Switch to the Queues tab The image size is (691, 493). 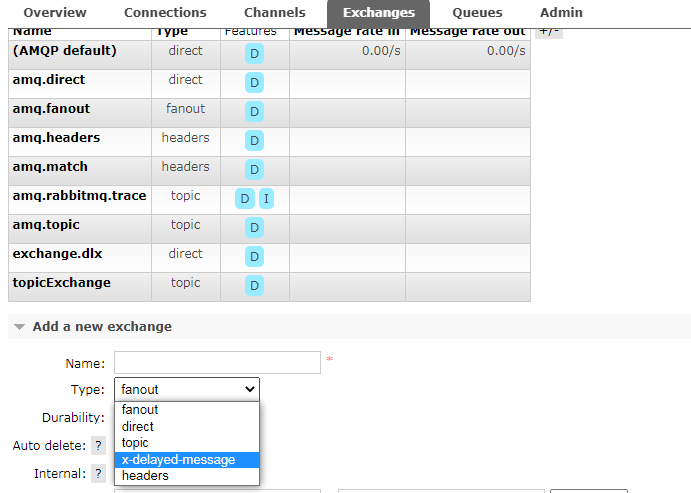[477, 13]
